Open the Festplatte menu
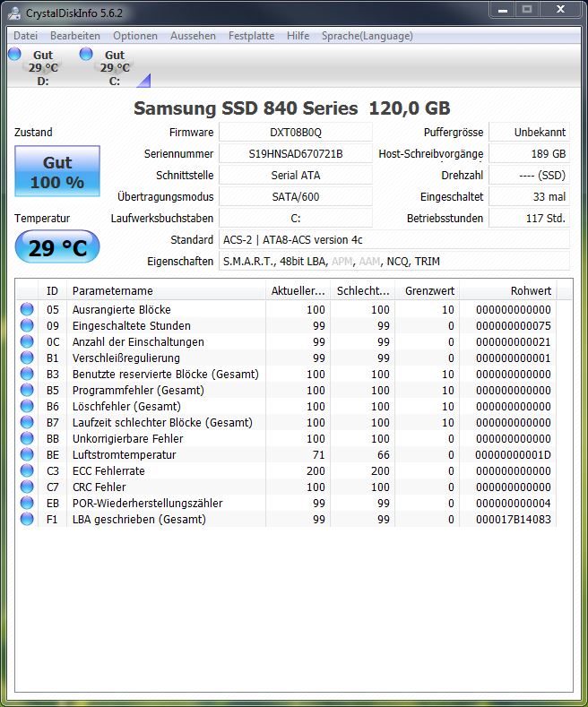This screenshot has width=588, height=707. pyautogui.click(x=251, y=36)
